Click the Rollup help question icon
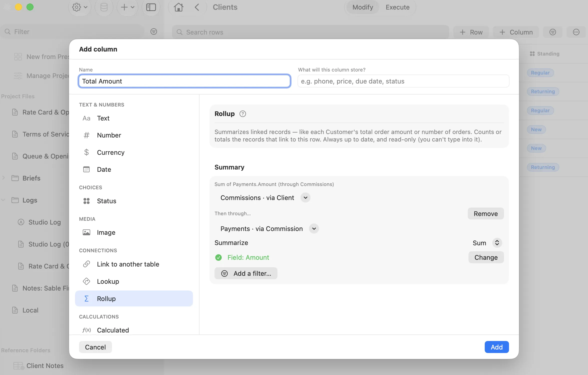Viewport: 588px width, 375px height. pyautogui.click(x=242, y=114)
